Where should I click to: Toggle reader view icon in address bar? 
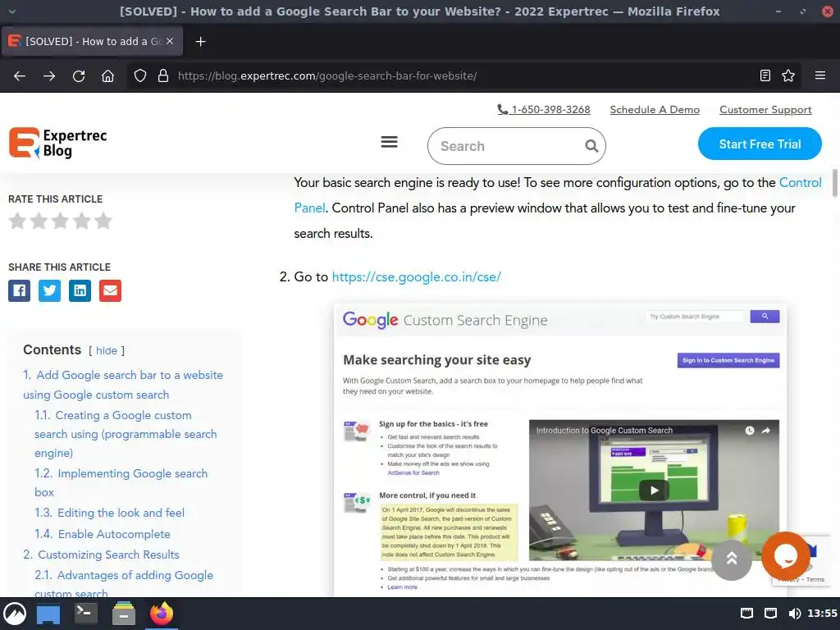point(765,76)
